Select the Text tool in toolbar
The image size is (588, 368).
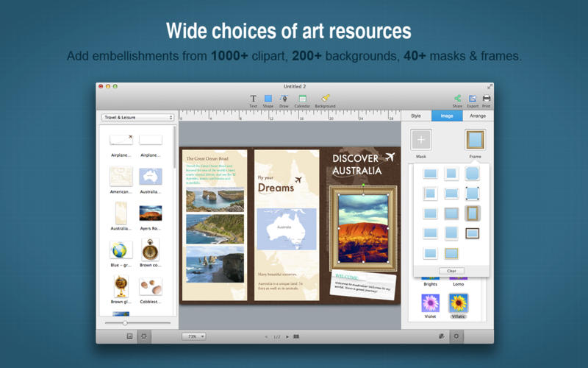pyautogui.click(x=253, y=100)
